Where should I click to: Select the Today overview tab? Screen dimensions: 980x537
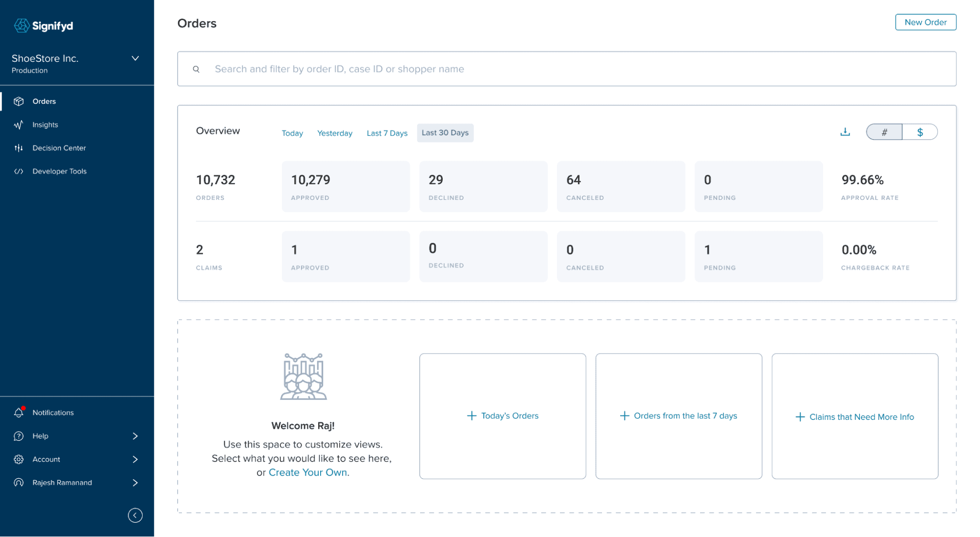point(291,132)
